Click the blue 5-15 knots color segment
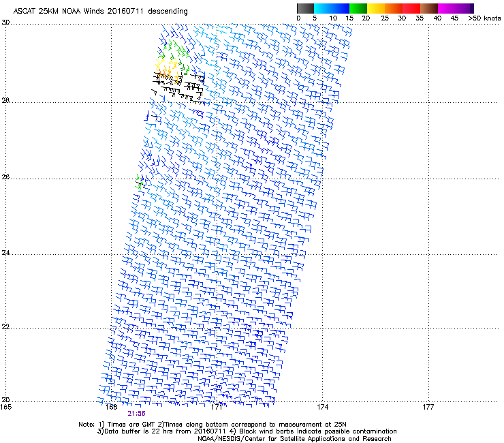 tap(332, 8)
